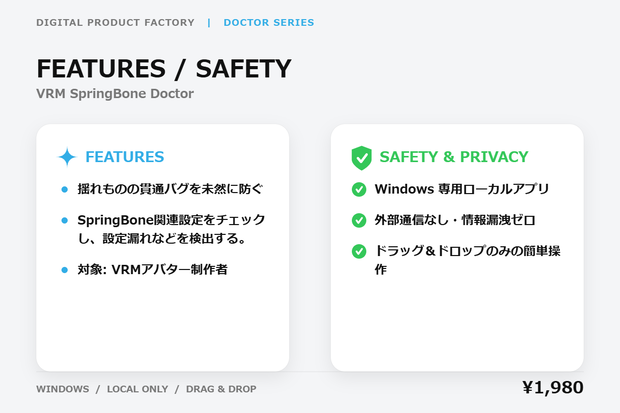Click the green shield checkmark icon
The height and width of the screenshot is (413, 620).
click(361, 158)
